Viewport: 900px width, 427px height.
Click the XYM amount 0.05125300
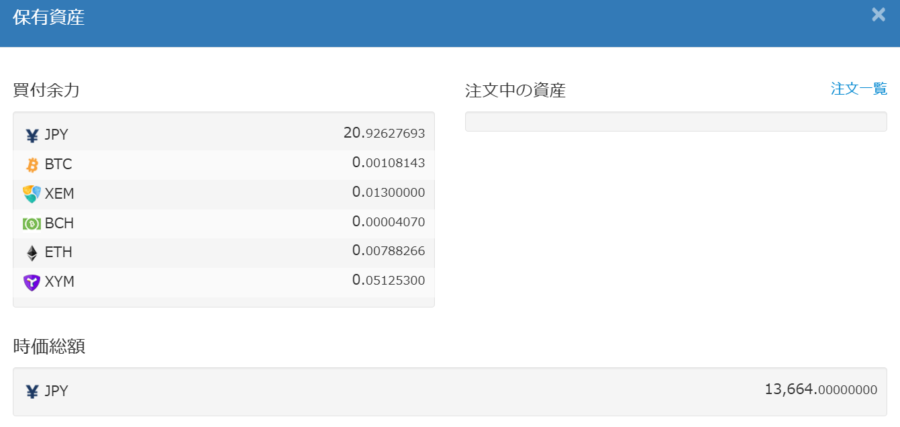point(388,281)
